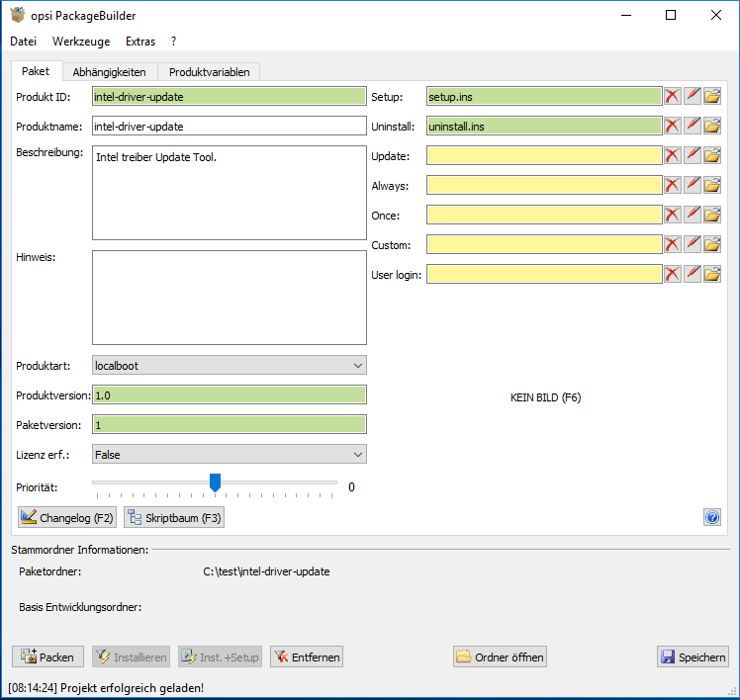Open the Extras menu
740x700 pixels.
pos(140,42)
